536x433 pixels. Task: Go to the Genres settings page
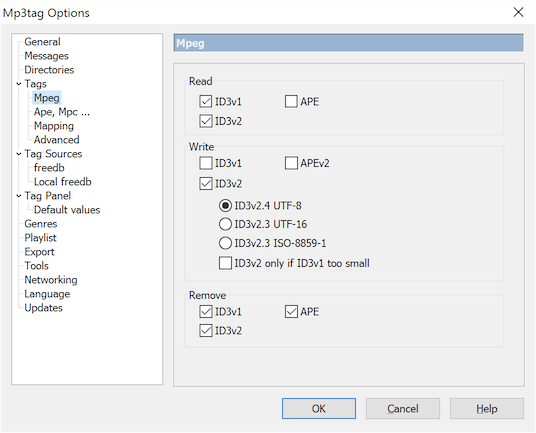41,224
